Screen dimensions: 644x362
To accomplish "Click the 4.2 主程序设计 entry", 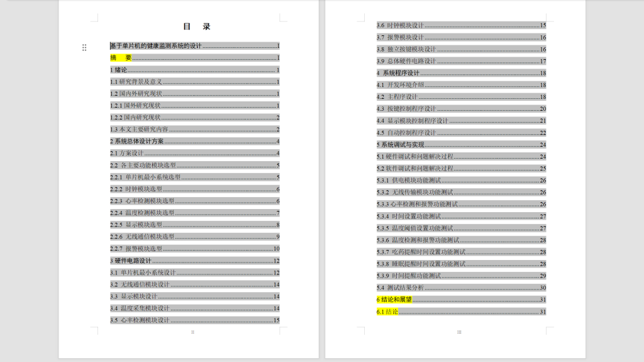I will 397,97.
